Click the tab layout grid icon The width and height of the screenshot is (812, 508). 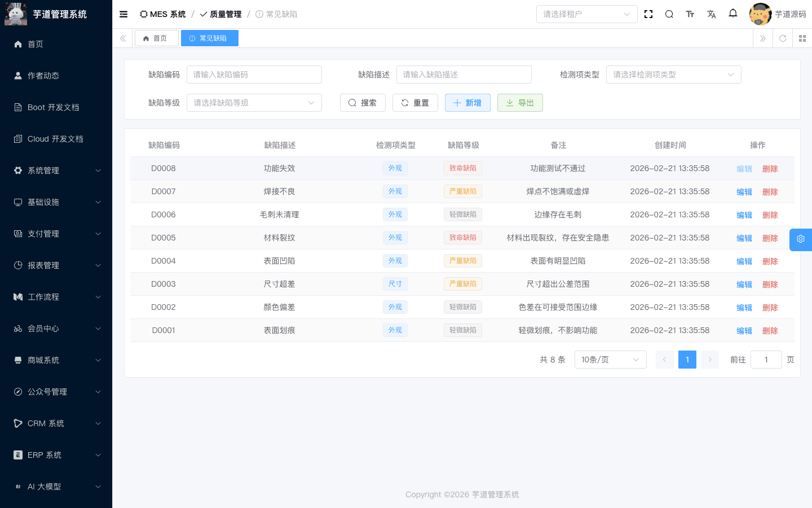coord(802,38)
